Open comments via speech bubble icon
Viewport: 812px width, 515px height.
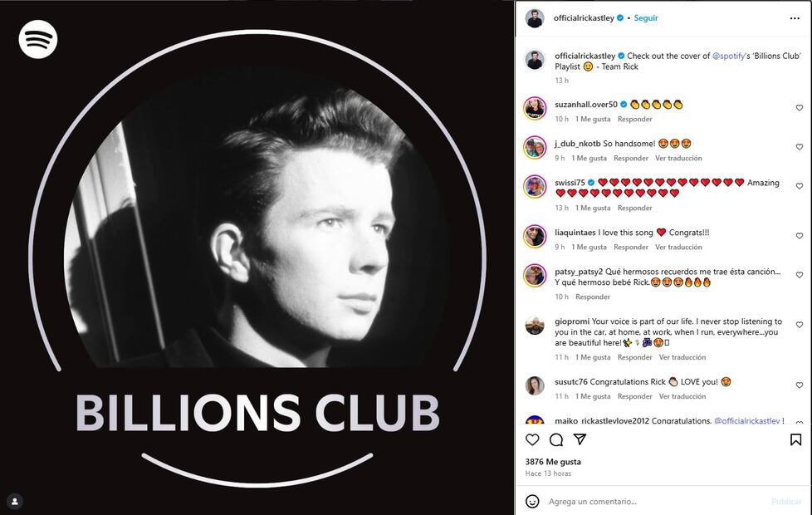[x=556, y=439]
